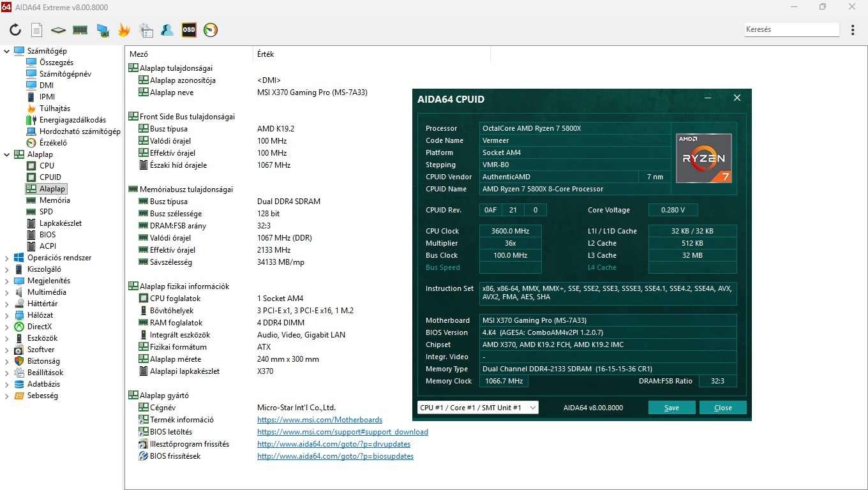The height and width of the screenshot is (490, 868).
Task: Open the three-dot menu beside search
Action: coord(853,29)
